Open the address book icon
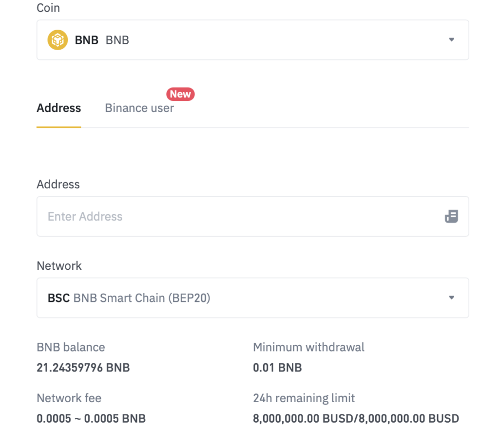The height and width of the screenshot is (448, 499). point(451,216)
